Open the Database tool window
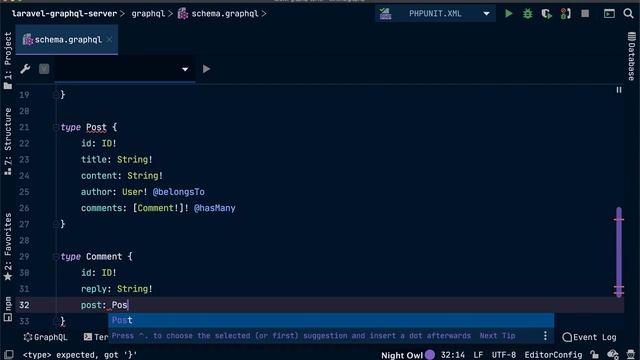This screenshot has height=360, width=640. (631, 56)
